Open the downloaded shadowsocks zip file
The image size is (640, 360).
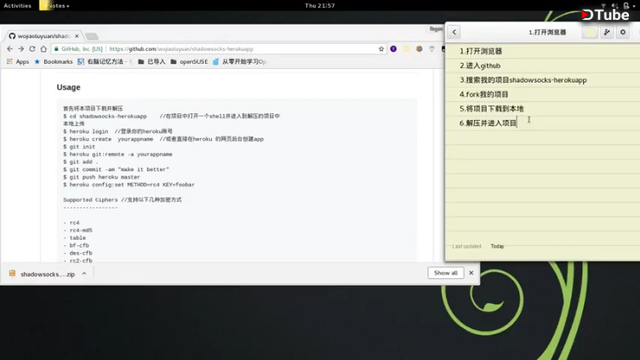(x=42, y=274)
